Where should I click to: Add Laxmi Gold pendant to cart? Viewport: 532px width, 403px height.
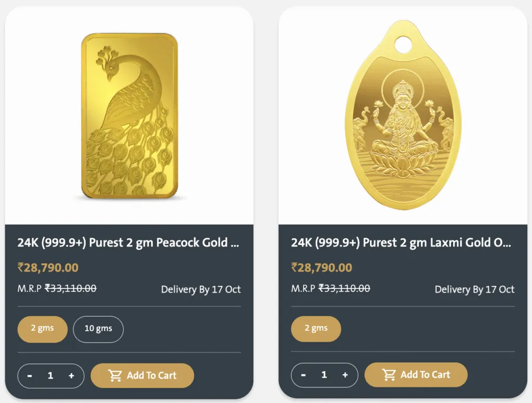[x=416, y=374]
